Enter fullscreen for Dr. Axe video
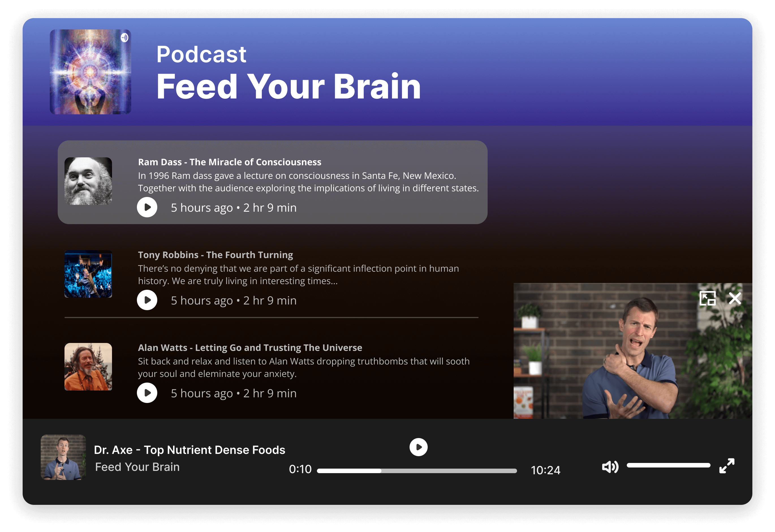775x532 pixels. pos(726,467)
